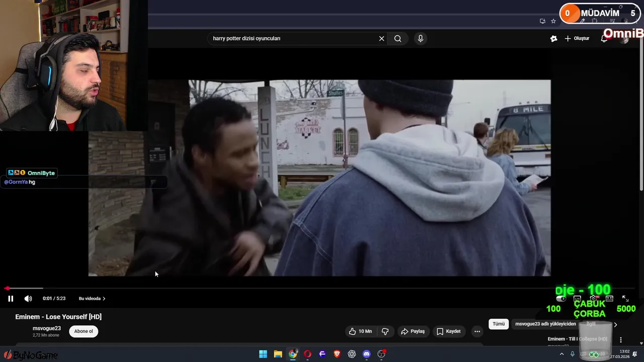Click the search magnifier button
The width and height of the screenshot is (644, 362).
398,39
